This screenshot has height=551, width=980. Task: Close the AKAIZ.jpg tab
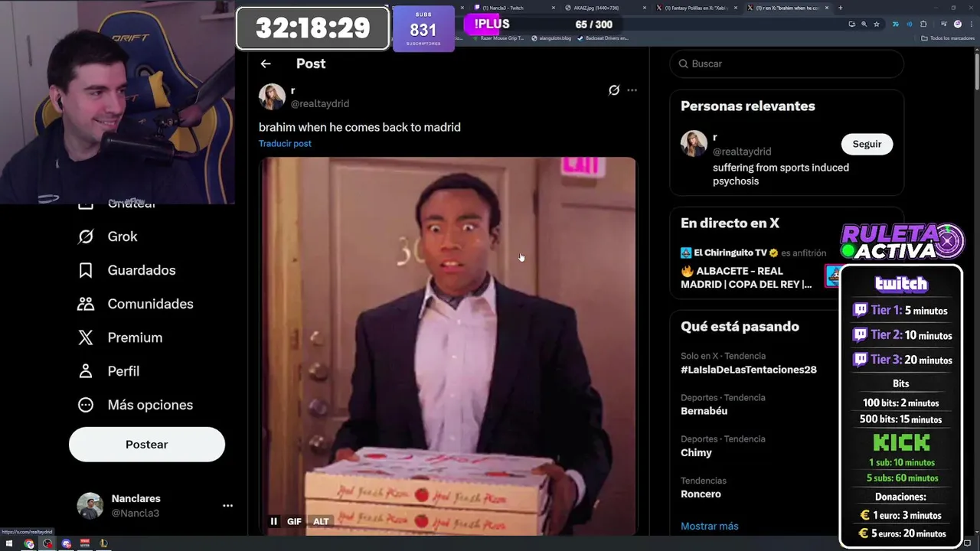point(645,8)
